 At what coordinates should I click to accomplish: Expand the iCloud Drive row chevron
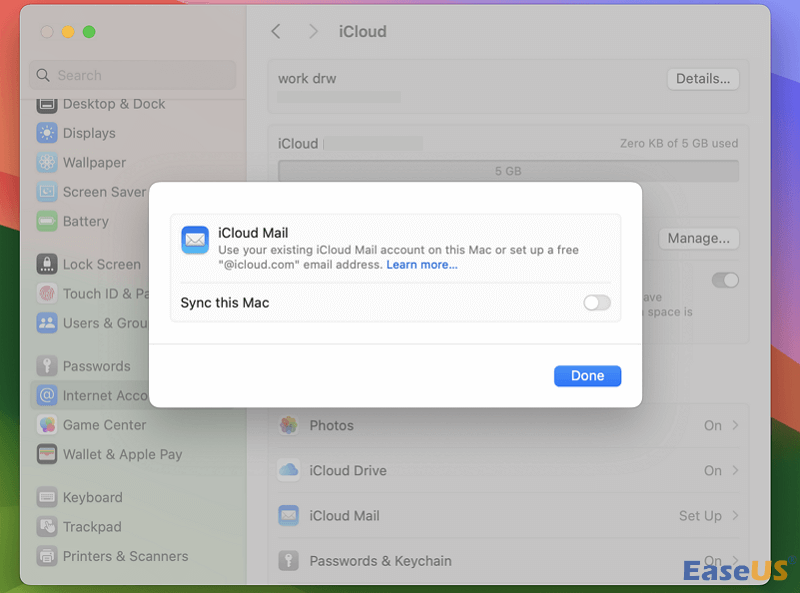(735, 470)
